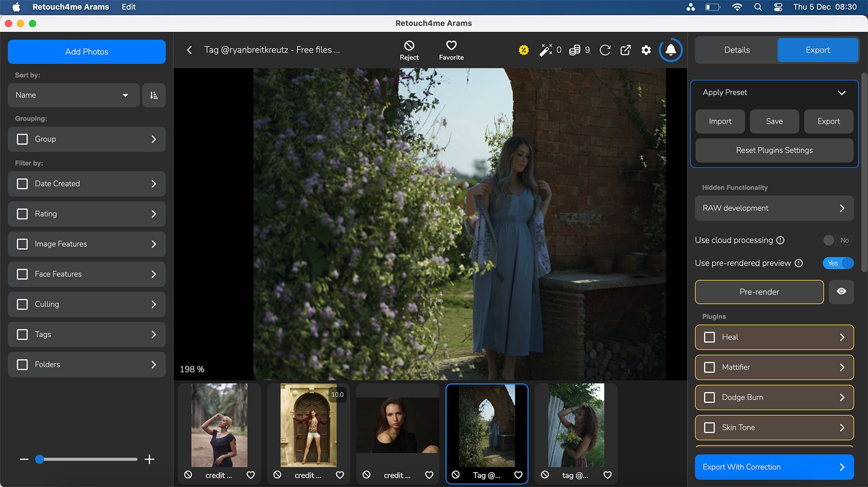Check the Date Created filter

[x=22, y=184]
